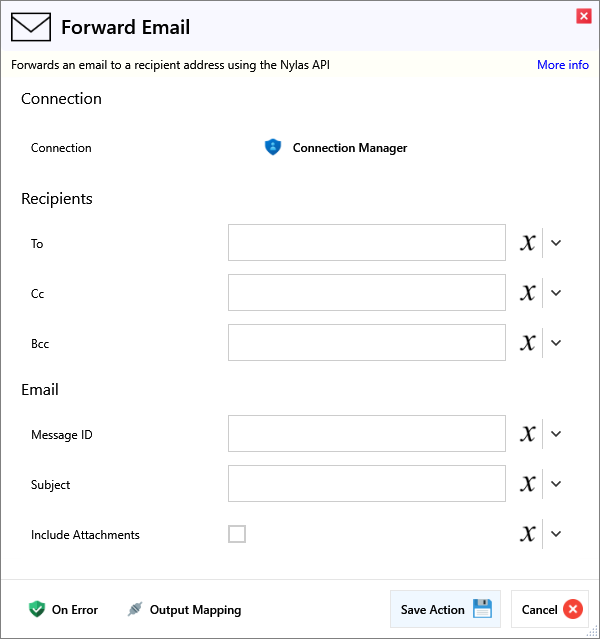Cancel the Forward Email dialog
The image size is (600, 639).
[550, 609]
